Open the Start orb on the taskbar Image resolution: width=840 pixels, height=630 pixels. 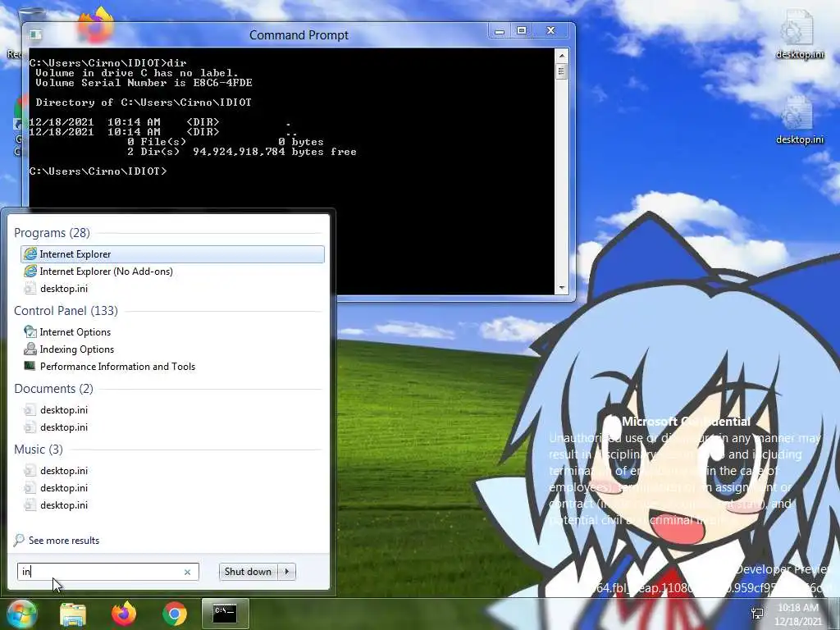click(x=21, y=614)
